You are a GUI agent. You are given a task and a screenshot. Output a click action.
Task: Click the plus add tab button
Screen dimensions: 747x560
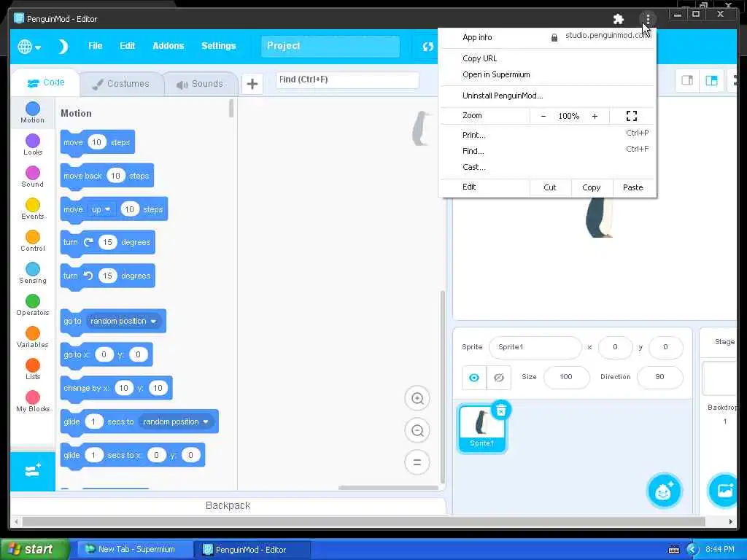point(252,85)
